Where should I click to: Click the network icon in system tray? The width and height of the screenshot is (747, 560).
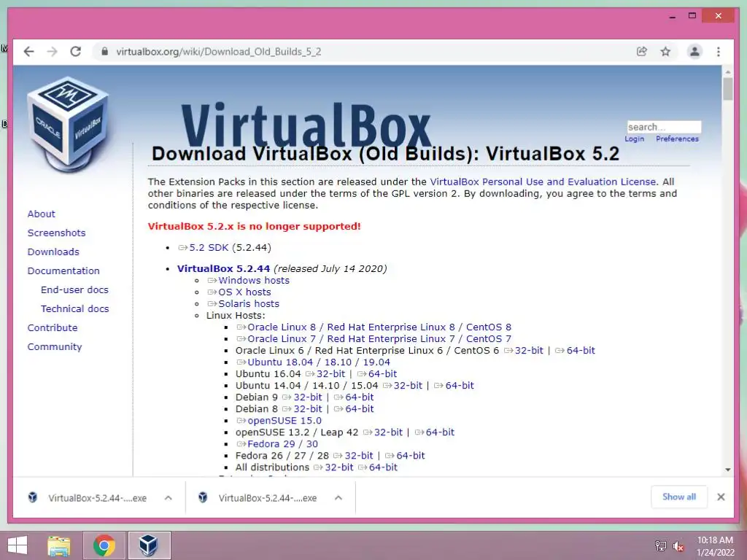pyautogui.click(x=661, y=545)
